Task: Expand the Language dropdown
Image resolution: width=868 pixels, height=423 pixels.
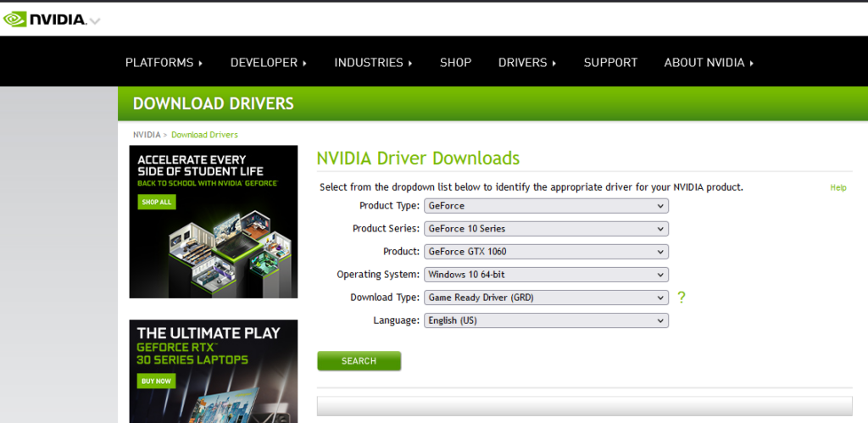Action: point(547,320)
